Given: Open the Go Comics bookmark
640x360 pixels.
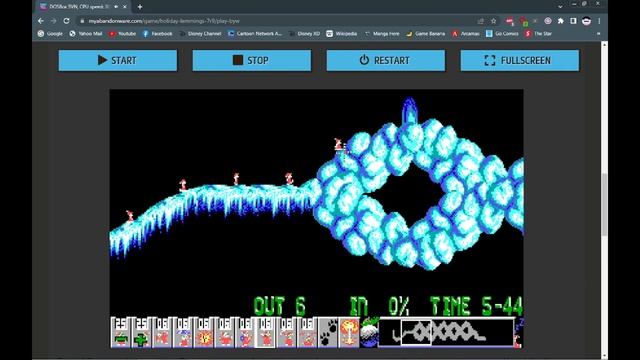Looking at the screenshot, I should pos(502,33).
